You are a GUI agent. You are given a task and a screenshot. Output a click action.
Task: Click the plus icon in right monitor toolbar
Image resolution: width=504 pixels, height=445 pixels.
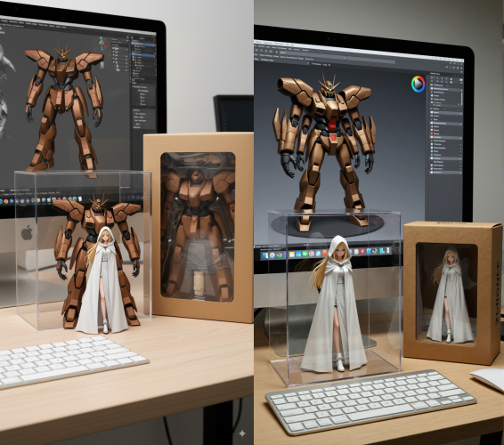[276, 52]
